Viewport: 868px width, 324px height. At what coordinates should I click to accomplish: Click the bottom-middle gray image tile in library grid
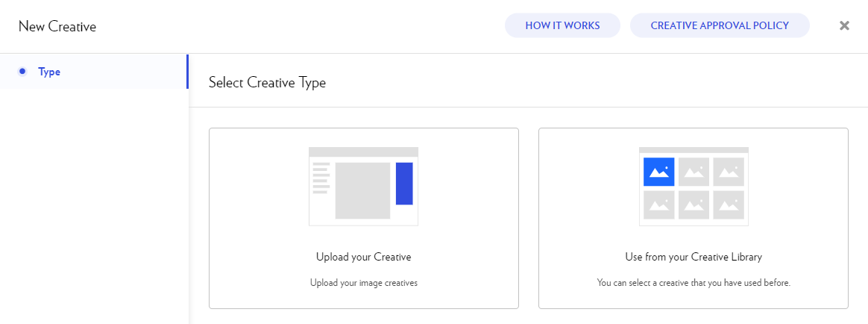pos(694,205)
